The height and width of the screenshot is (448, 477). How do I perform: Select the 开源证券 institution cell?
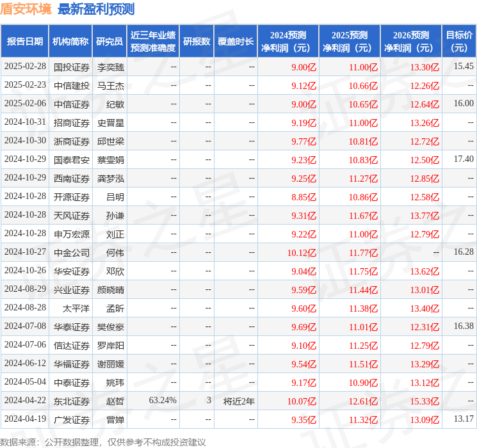[x=72, y=197]
